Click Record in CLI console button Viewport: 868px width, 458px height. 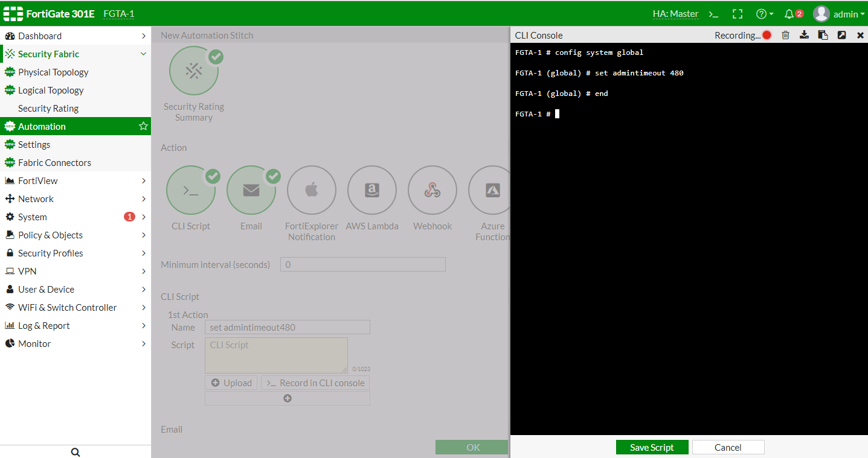tap(315, 383)
